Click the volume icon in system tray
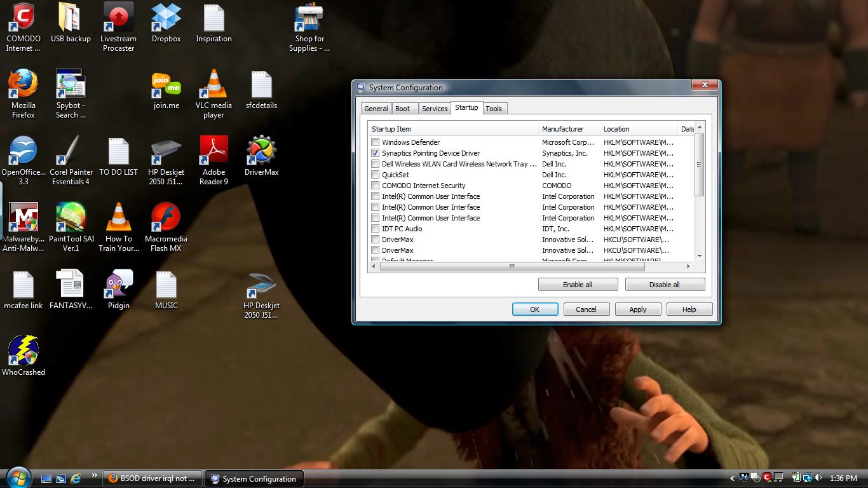Screen dimensions: 868x488 click(x=818, y=478)
